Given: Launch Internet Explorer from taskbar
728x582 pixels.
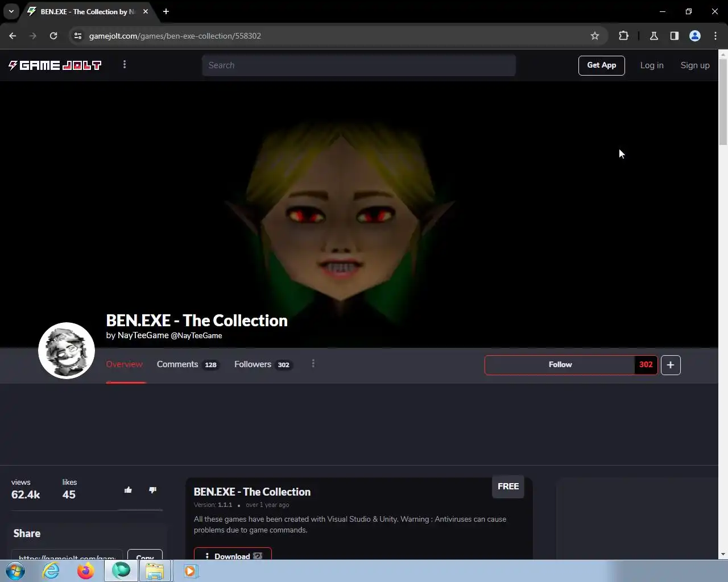Looking at the screenshot, I should click(51, 571).
